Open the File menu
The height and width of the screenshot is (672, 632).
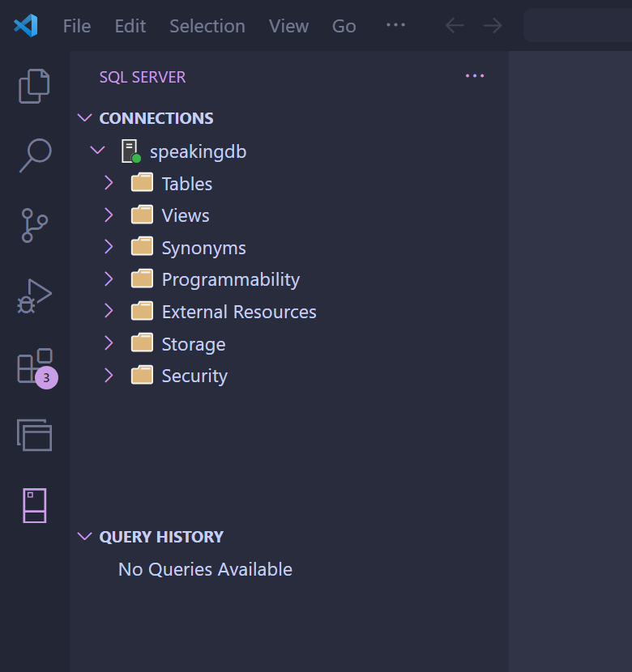coord(76,25)
